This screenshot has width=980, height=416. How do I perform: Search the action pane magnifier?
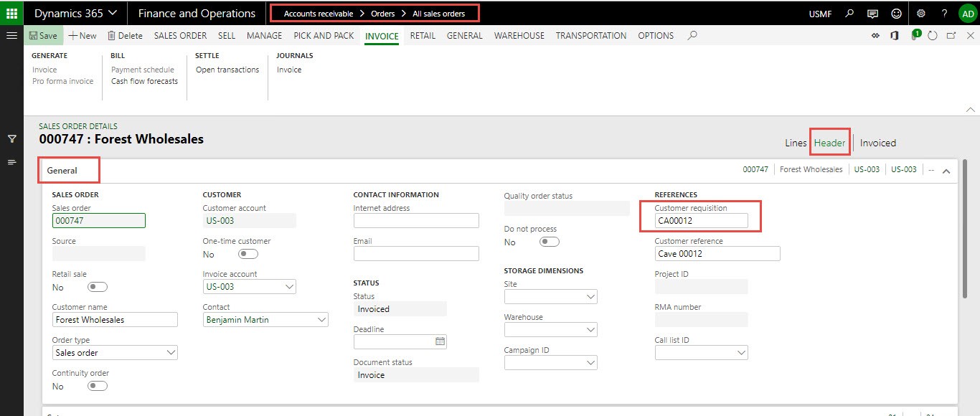tap(692, 35)
